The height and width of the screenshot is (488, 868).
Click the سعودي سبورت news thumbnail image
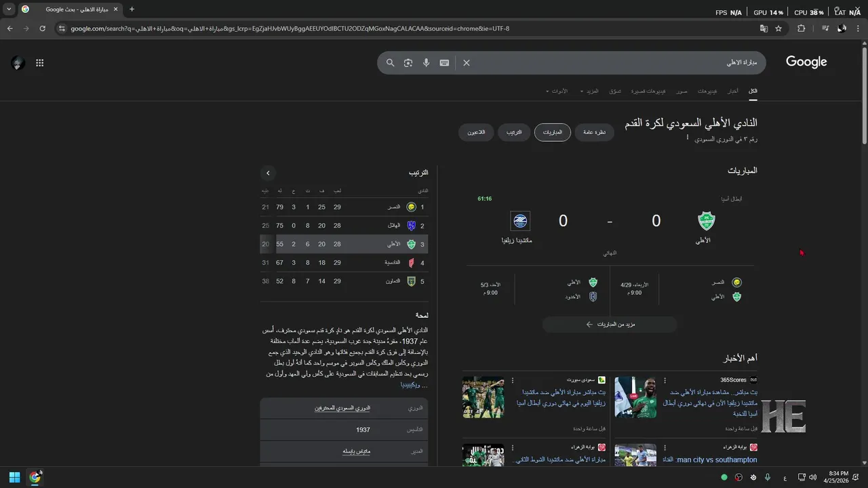click(484, 397)
